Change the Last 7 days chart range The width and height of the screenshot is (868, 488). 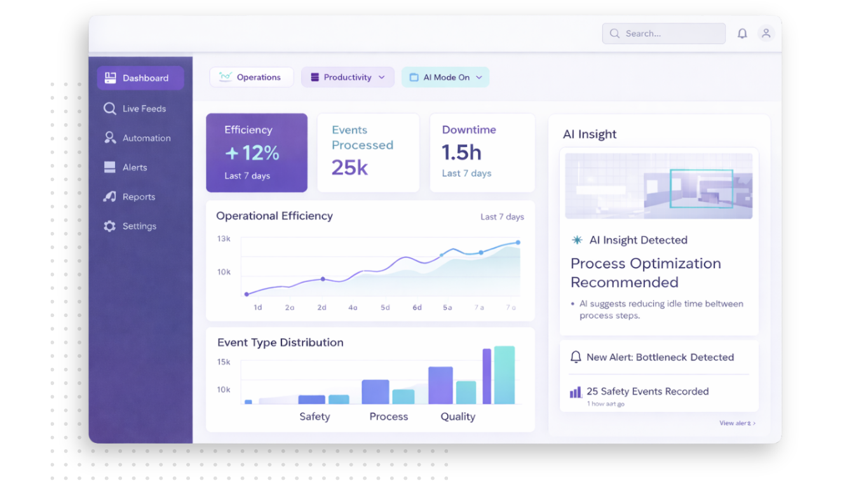pos(502,217)
